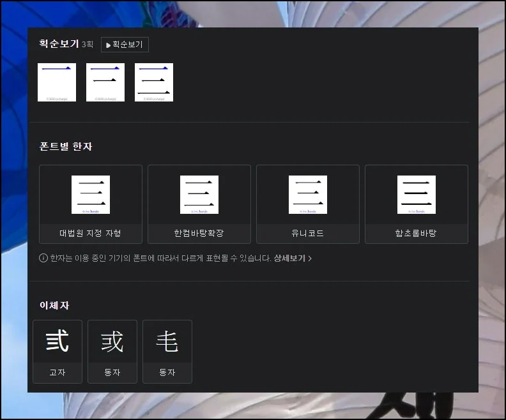Open the first stroke order thumbnail
Screen dimensions: 506x420
pos(57,82)
